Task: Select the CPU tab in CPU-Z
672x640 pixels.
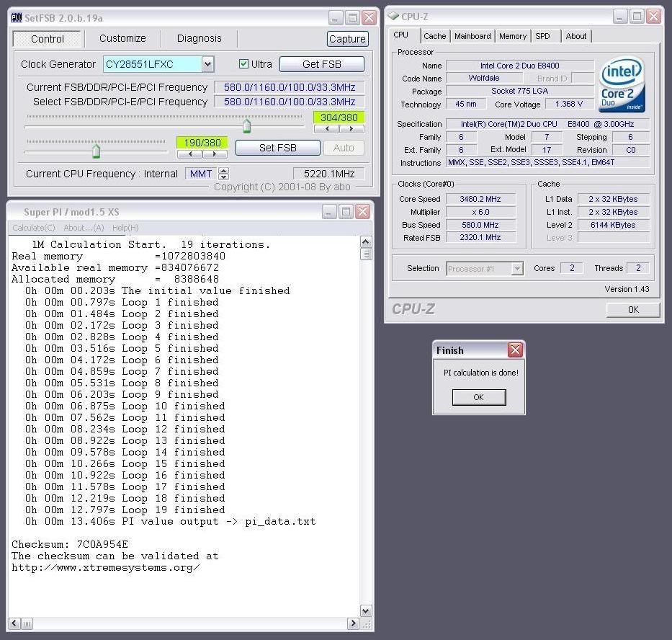Action: click(x=400, y=35)
